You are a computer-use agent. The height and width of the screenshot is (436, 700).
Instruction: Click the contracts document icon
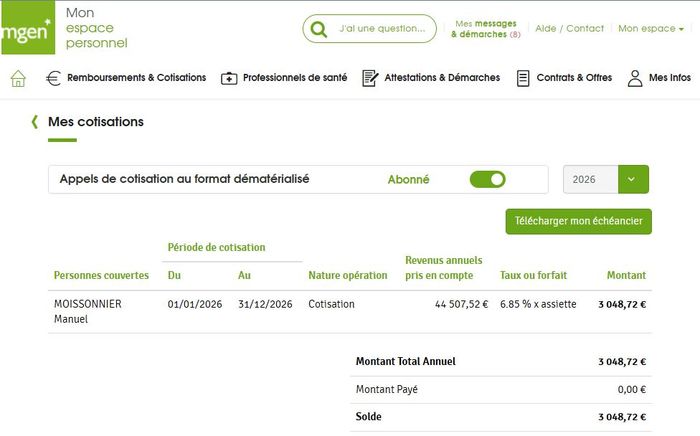pos(523,78)
